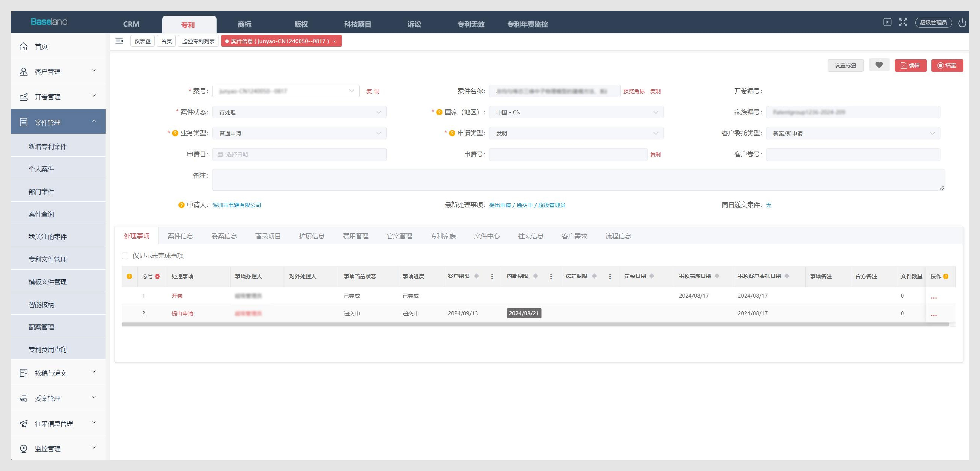This screenshot has height=471, width=980.
Task: Open the 案件状态 dropdown
Action: point(299,112)
